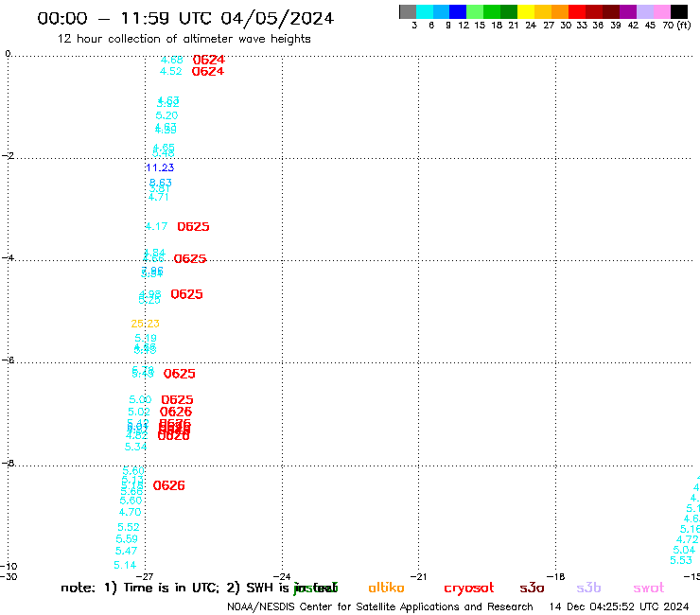Click the 'note: 1) Time is in UTC' text
The image size is (700, 615).
pos(142,588)
